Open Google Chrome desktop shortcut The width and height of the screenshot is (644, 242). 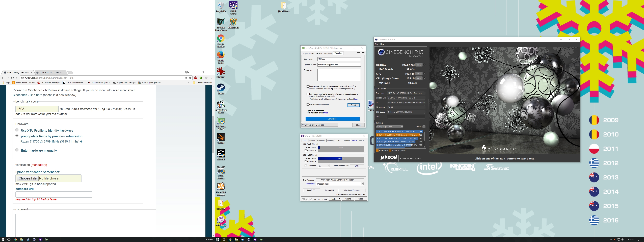(221, 41)
